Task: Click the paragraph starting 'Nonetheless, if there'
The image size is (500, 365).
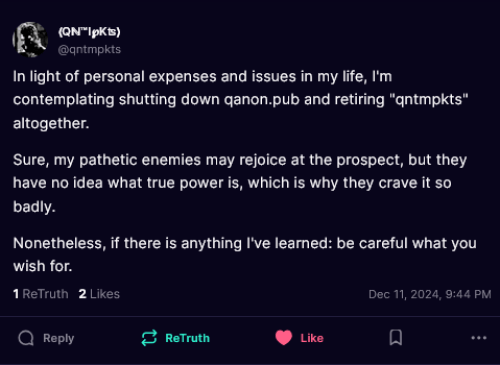Action: [245, 255]
